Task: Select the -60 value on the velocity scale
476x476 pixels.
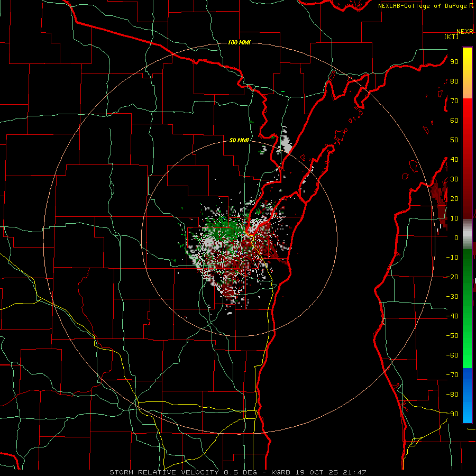Action: [x=452, y=355]
